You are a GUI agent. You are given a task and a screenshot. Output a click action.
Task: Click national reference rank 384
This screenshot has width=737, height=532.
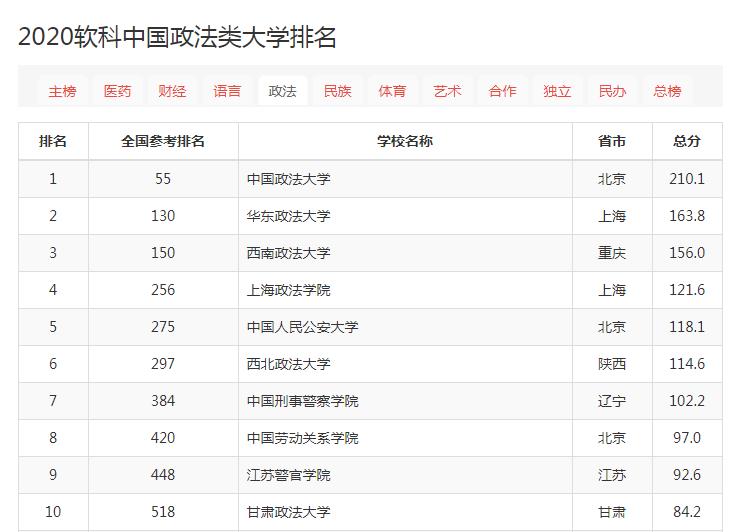163,401
